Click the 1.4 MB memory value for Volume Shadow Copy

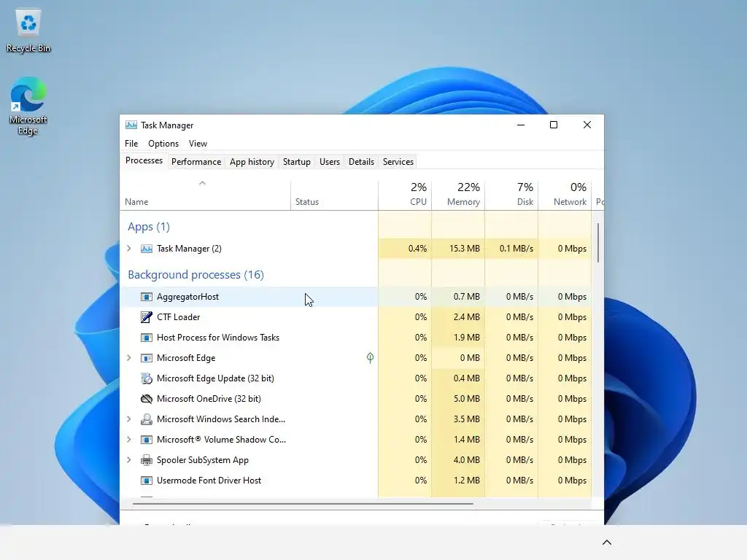pyautogui.click(x=466, y=440)
